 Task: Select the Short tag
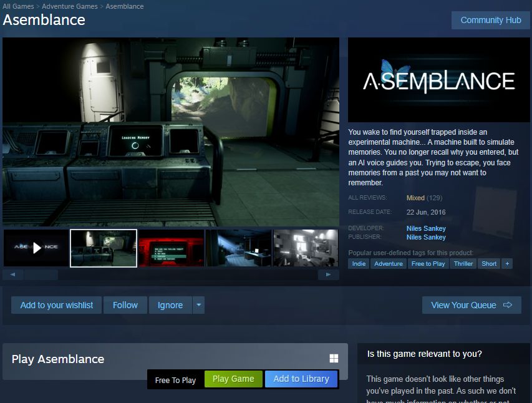[x=489, y=264]
